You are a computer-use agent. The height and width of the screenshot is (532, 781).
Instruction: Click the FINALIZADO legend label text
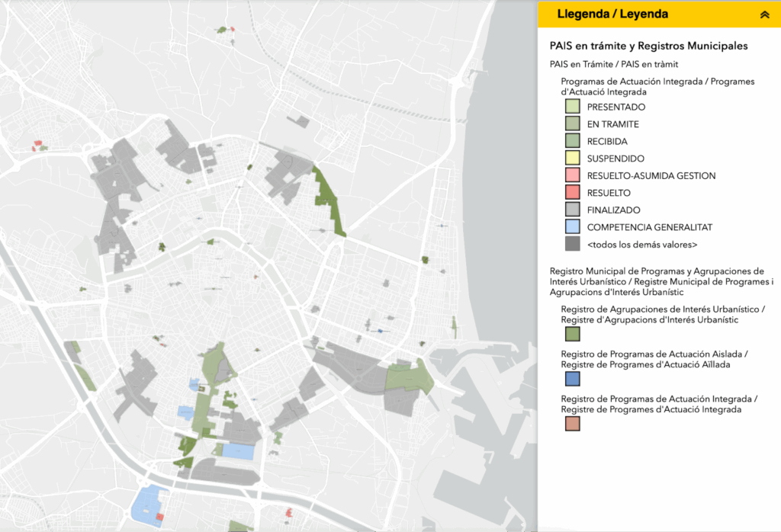tap(613, 210)
